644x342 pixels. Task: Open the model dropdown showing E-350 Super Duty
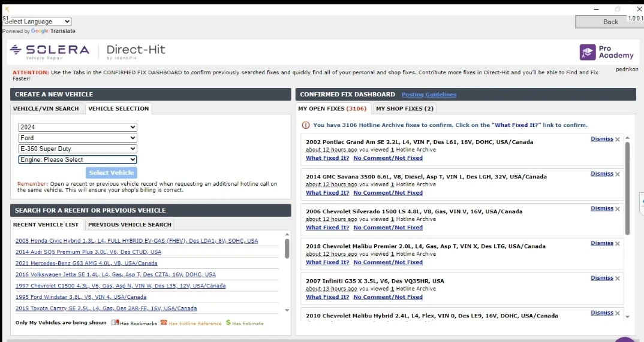click(x=77, y=149)
